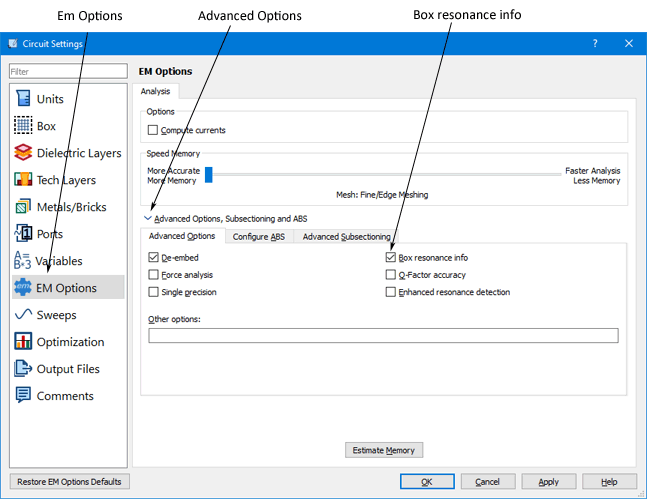The image size is (647, 501).
Task: Select the Sweeps icon in sidebar
Action: [23, 315]
